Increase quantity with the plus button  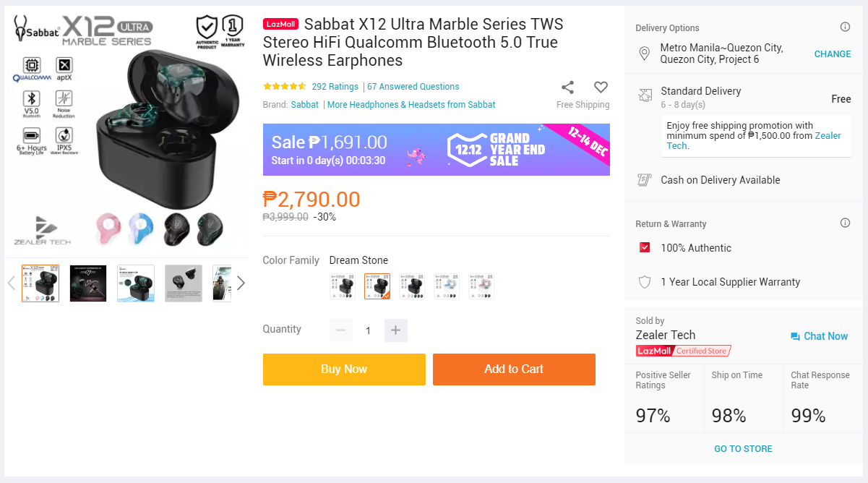coord(395,330)
